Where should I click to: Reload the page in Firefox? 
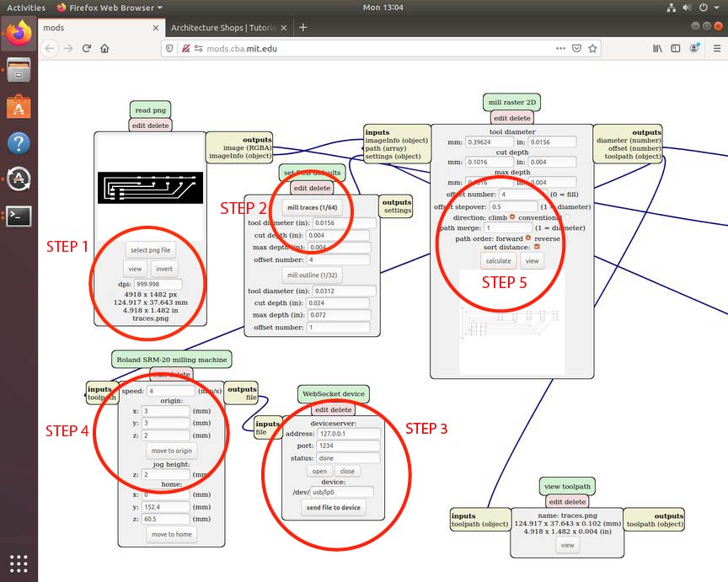pos(86,49)
